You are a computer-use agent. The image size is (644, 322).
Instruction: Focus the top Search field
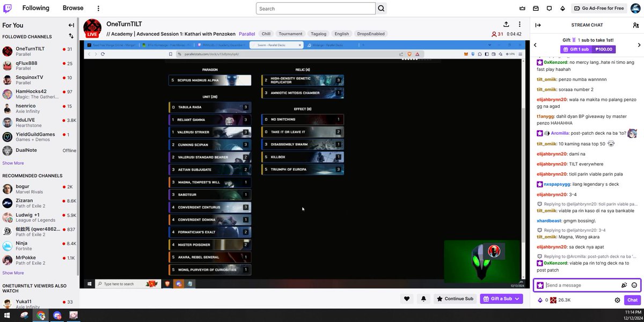pos(316,9)
